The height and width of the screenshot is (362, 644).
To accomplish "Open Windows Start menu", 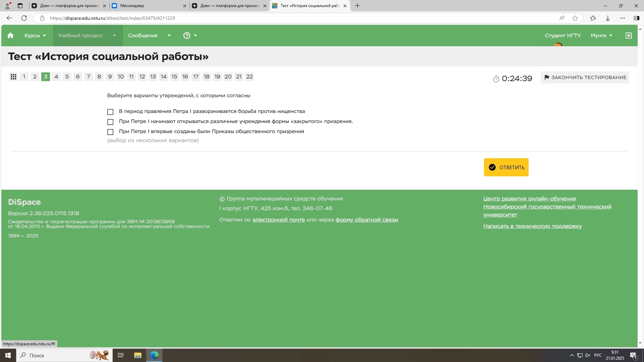I will tap(8, 355).
